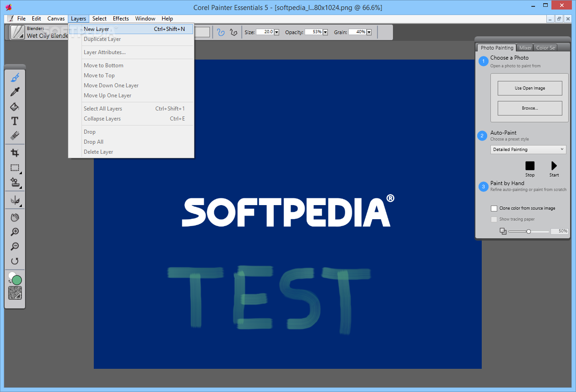This screenshot has height=392, width=576.
Task: Click the Use Open Image button
Action: point(530,88)
